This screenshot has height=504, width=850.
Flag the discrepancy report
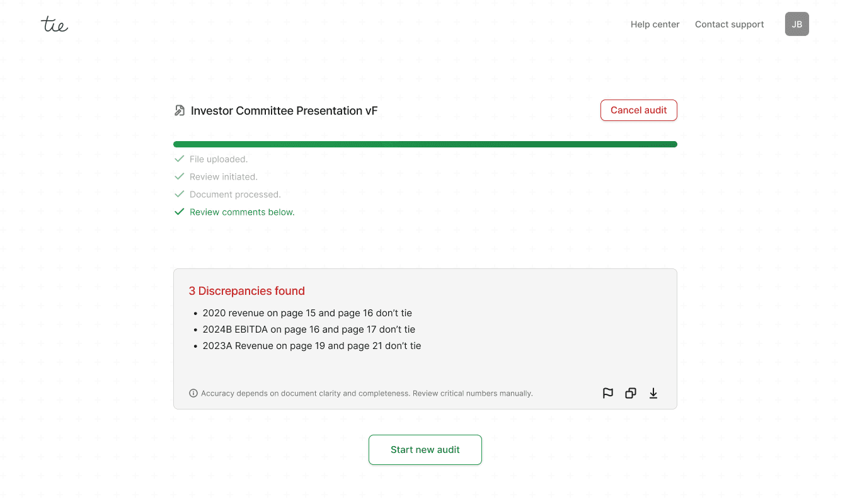coord(608,393)
